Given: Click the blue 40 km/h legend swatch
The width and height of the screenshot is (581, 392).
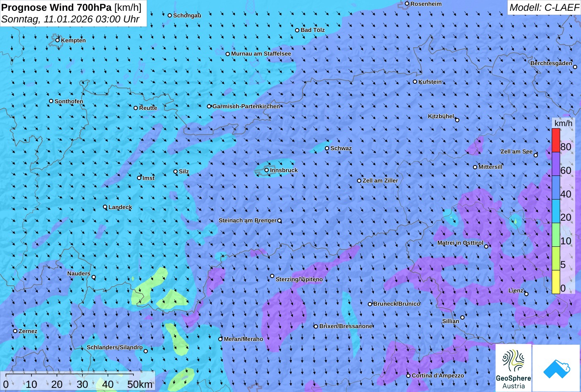Looking at the screenshot, I should 556,187.
